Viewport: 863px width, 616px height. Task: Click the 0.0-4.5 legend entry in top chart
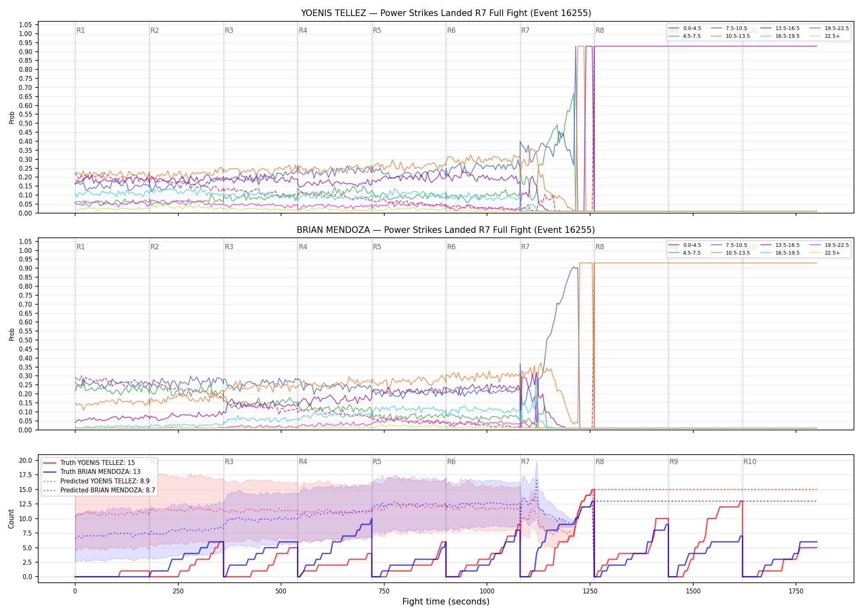pos(685,28)
